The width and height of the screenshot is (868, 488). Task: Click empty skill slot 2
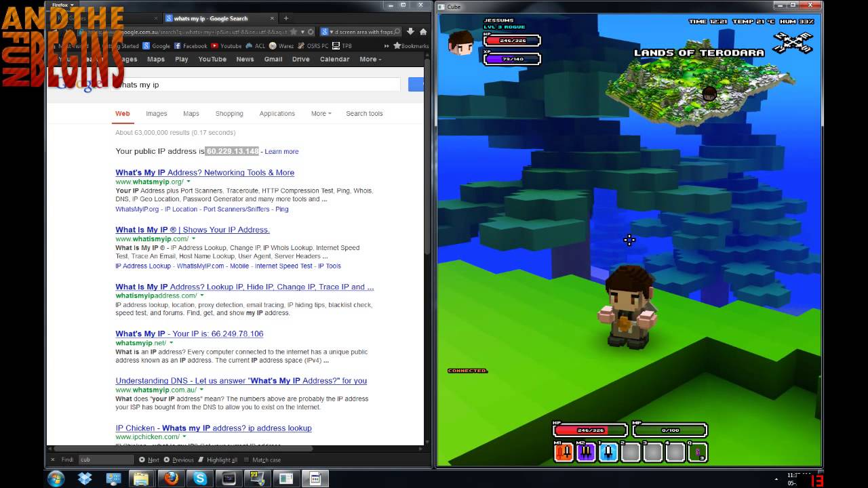(x=631, y=452)
